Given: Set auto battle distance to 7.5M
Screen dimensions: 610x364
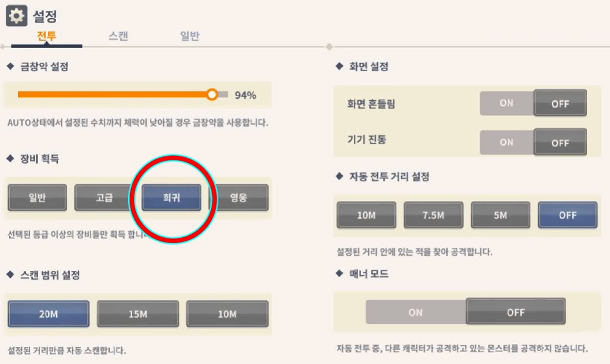Looking at the screenshot, I should coord(433,215).
